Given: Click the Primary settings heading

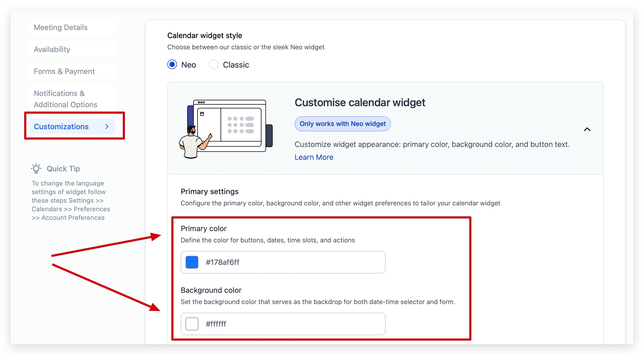Looking at the screenshot, I should pyautogui.click(x=209, y=191).
